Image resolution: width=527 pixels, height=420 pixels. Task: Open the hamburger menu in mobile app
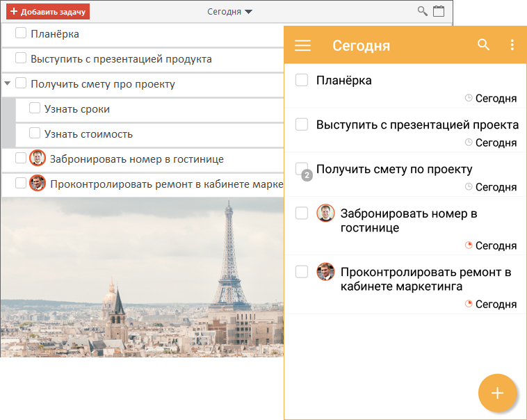(x=303, y=45)
